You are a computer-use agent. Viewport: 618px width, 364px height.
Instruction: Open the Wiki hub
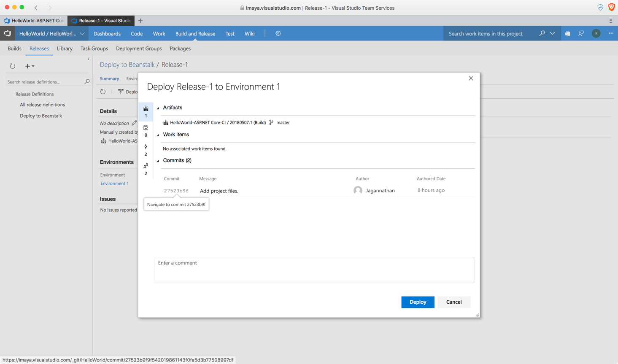[250, 34]
